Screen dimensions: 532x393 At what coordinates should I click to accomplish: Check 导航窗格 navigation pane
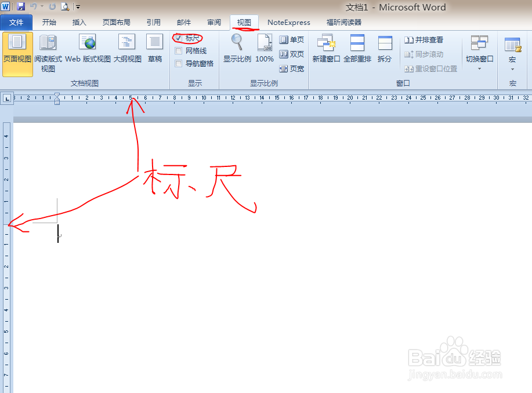178,63
